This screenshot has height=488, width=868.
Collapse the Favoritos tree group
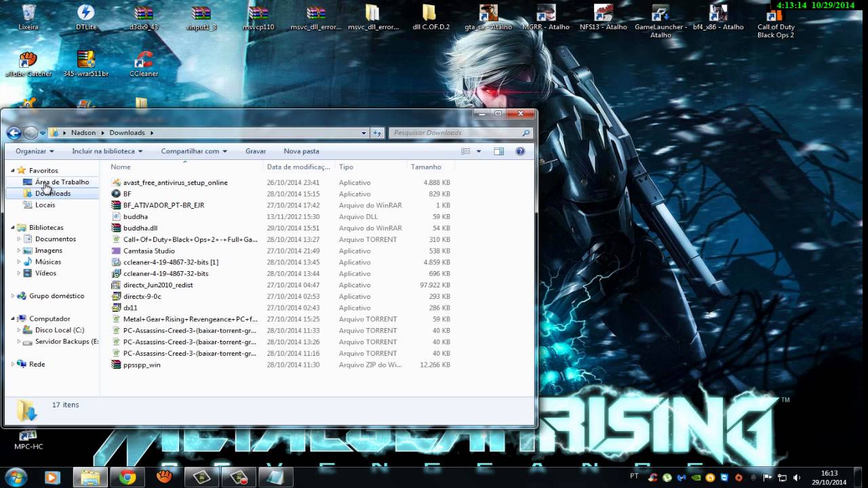point(13,170)
